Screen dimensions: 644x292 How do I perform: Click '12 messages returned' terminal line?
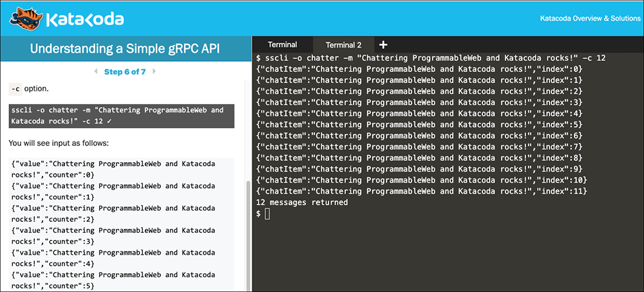[x=302, y=202]
